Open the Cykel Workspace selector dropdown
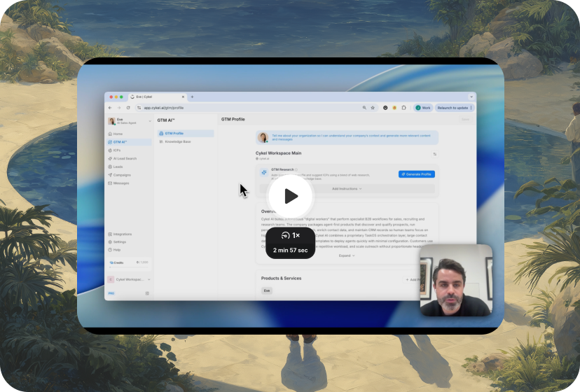This screenshot has width=580, height=392. (x=149, y=279)
